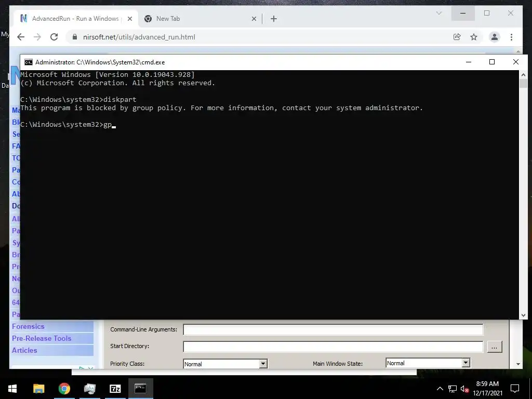Open the notifications action center

click(515, 389)
